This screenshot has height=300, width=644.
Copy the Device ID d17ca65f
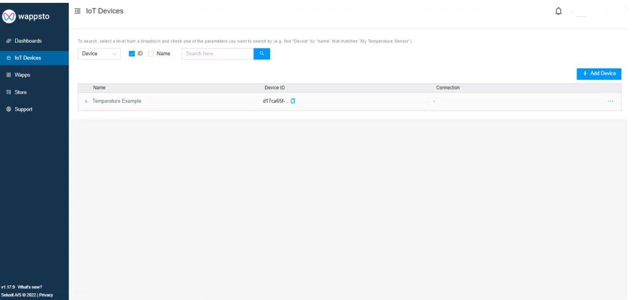pyautogui.click(x=293, y=101)
